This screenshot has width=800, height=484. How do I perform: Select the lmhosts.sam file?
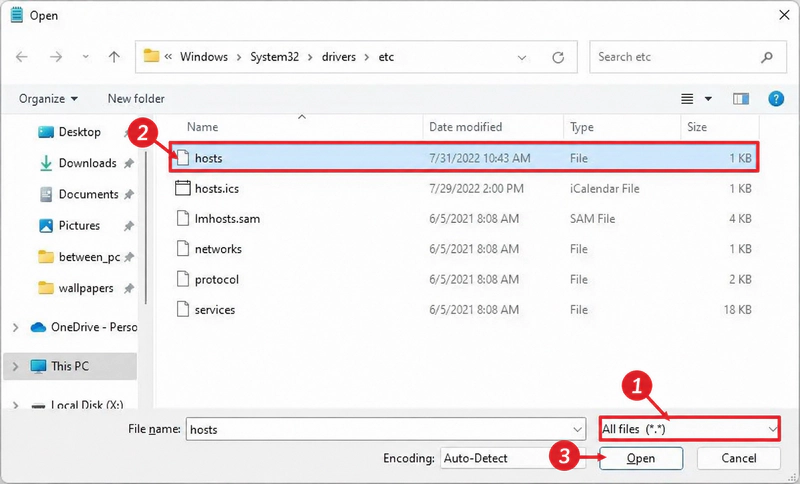(x=464, y=218)
